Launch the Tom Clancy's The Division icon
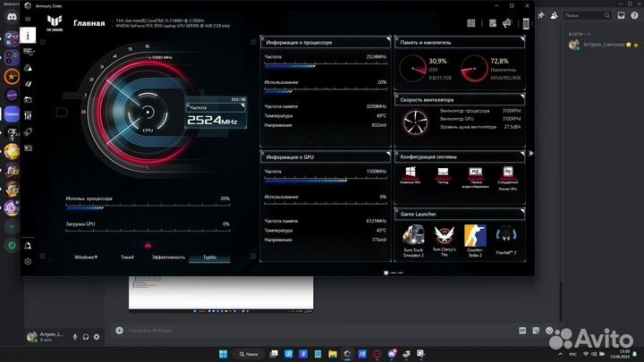Image resolution: width=644 pixels, height=362 pixels. point(444,235)
